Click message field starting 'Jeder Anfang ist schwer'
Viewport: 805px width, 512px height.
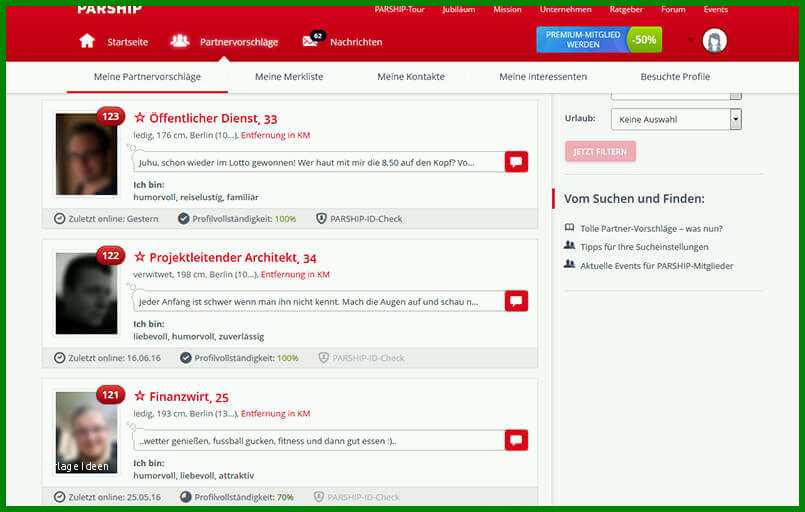click(319, 301)
